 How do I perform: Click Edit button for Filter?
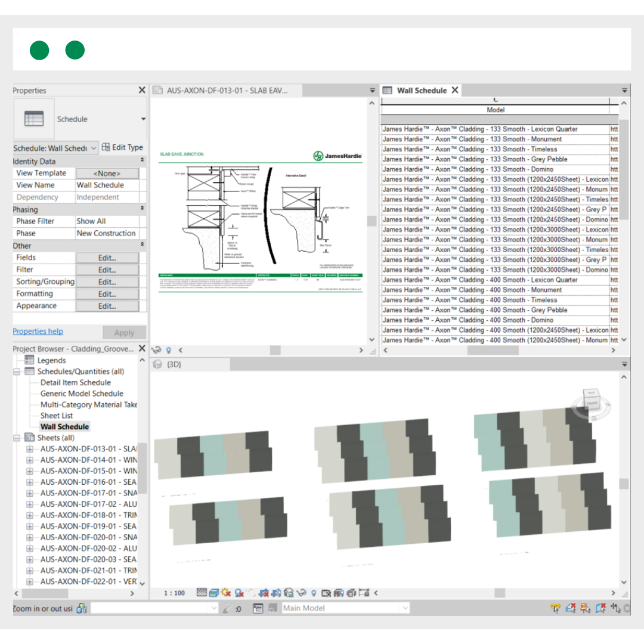click(107, 270)
